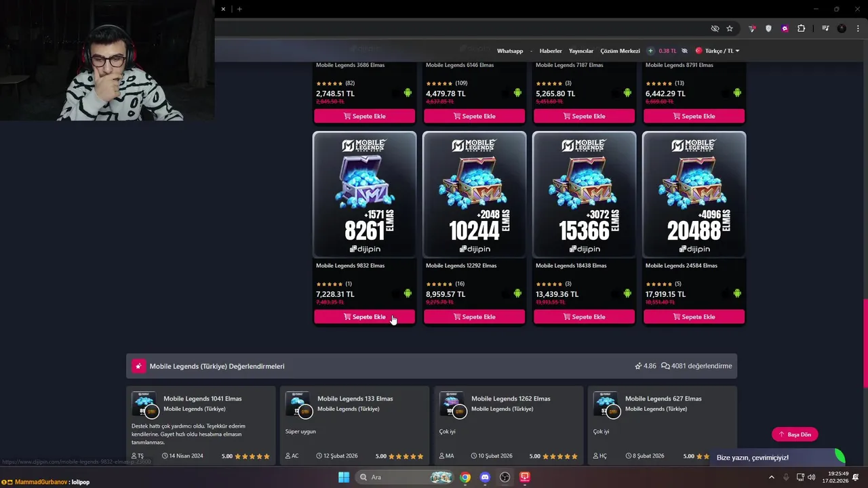Image resolution: width=868 pixels, height=488 pixels.
Task: Add Mobile Legends 8791 Elmas to cart
Action: point(694,116)
